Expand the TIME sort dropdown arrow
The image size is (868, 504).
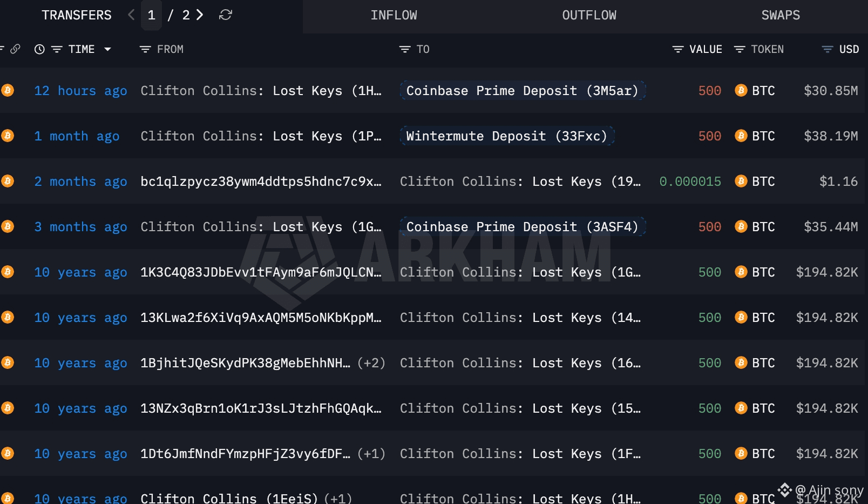click(x=107, y=49)
